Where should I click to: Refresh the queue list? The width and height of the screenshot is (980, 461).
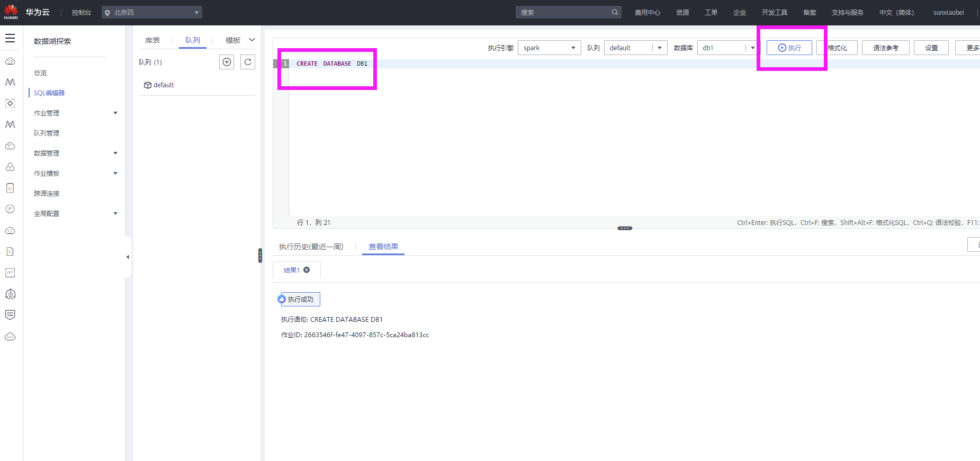(x=248, y=62)
